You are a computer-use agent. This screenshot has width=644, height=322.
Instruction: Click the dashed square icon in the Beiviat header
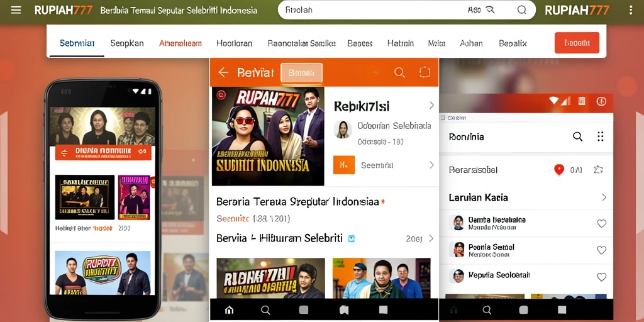(425, 73)
